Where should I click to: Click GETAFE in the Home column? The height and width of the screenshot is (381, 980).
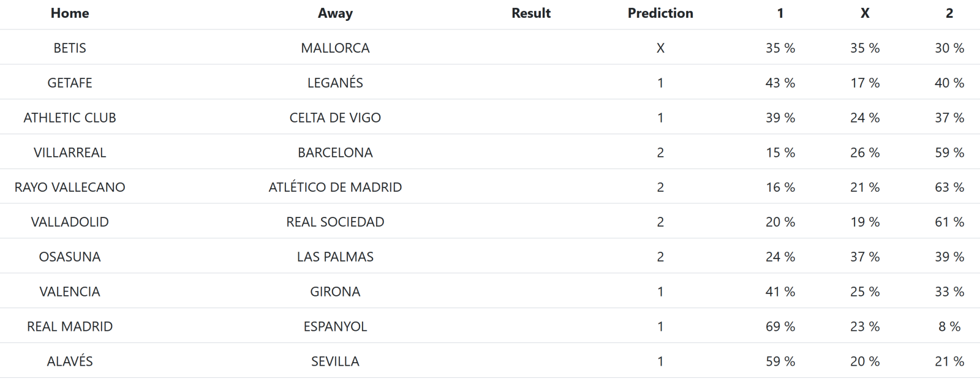70,83
